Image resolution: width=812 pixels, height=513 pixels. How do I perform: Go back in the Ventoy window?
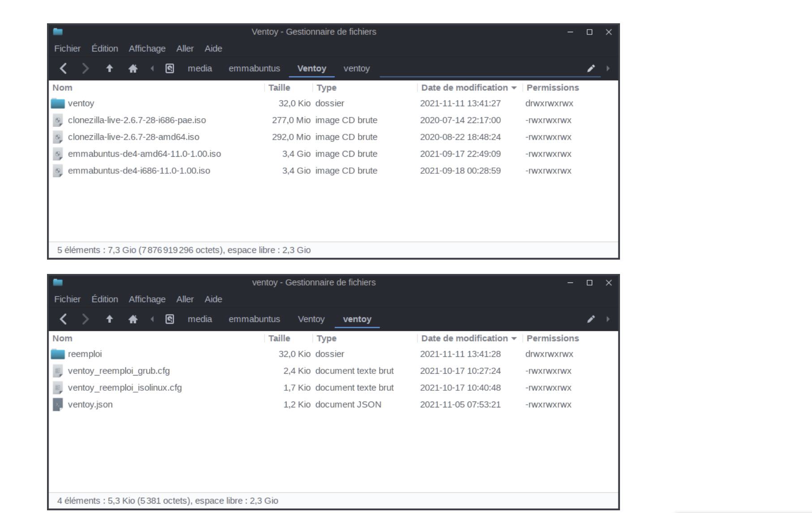tap(63, 68)
